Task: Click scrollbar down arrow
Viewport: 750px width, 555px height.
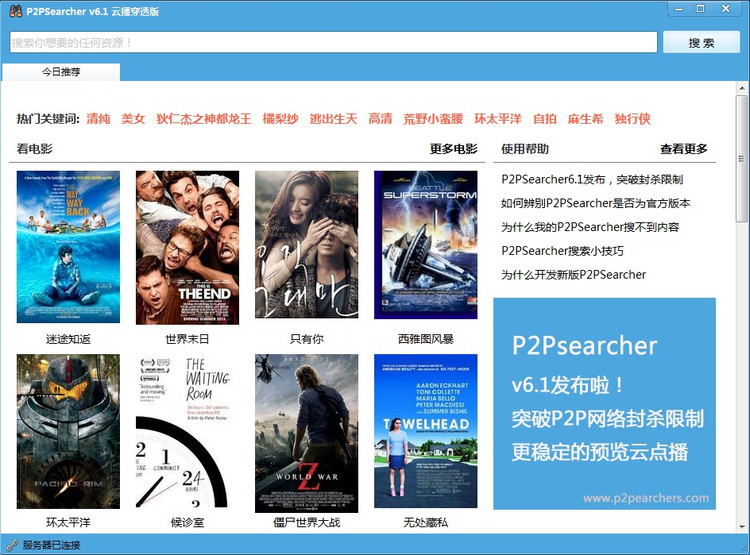Action: click(x=741, y=527)
